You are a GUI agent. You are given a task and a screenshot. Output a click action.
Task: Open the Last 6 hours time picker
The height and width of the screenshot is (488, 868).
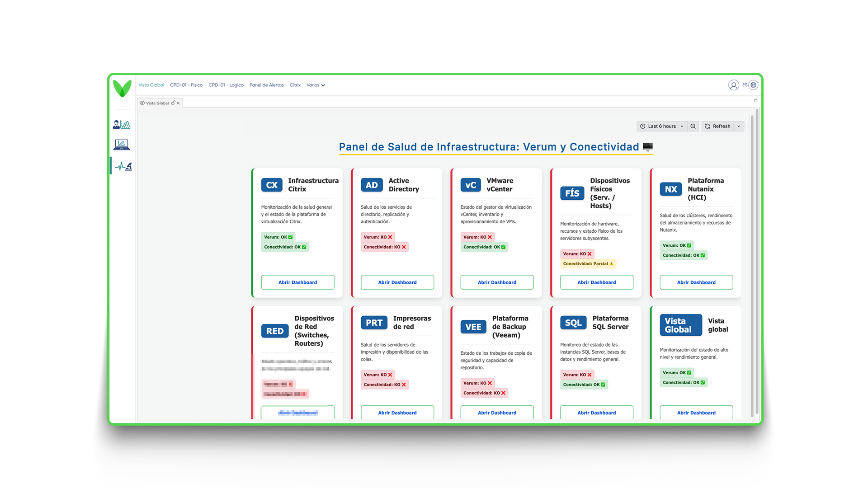662,127
